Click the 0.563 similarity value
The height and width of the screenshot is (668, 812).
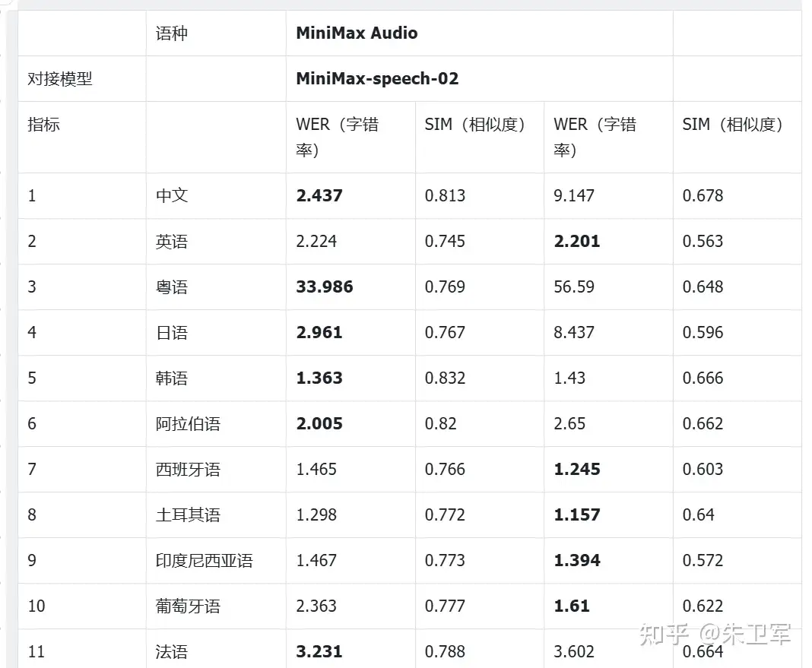click(x=703, y=241)
